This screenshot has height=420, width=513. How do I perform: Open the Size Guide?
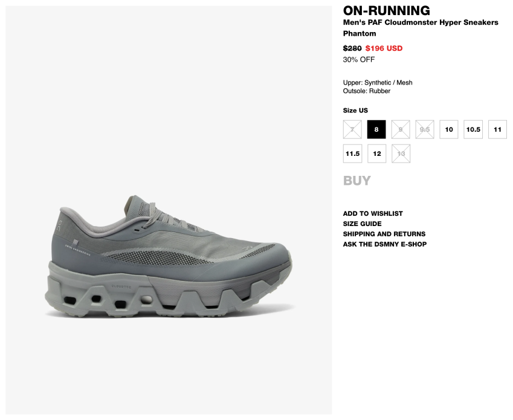point(362,224)
